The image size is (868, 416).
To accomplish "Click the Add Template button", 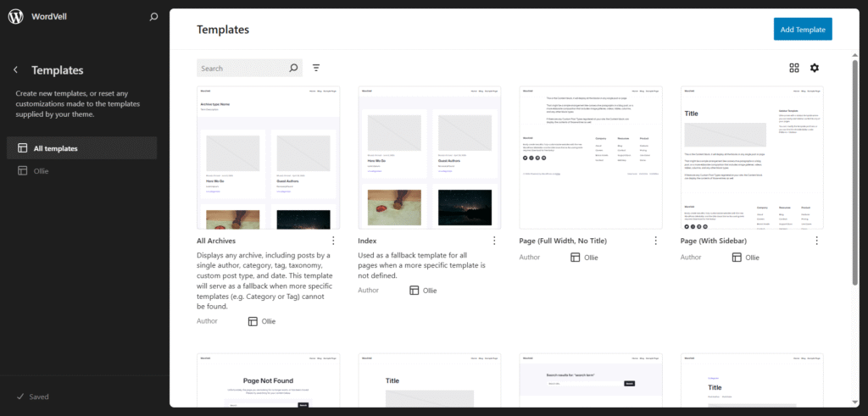I will click(803, 30).
